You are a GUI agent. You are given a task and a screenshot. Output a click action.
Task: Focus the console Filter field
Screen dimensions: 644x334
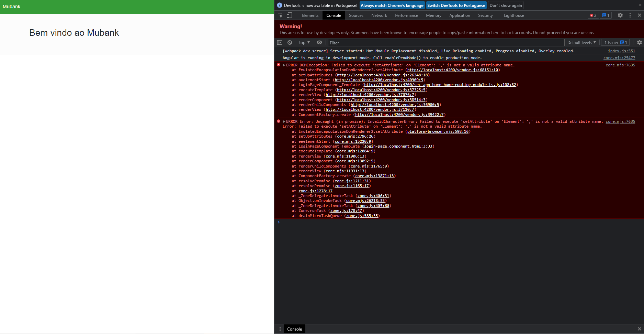coord(446,43)
